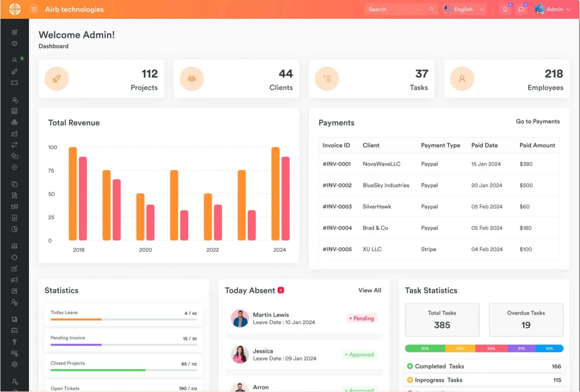This screenshot has width=580, height=392.
Task: Open the 37 Tasks card
Action: 371,79
